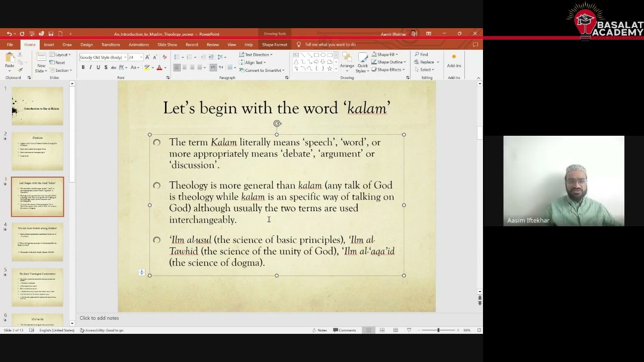Increase font size with the larger A icon

pos(148,57)
